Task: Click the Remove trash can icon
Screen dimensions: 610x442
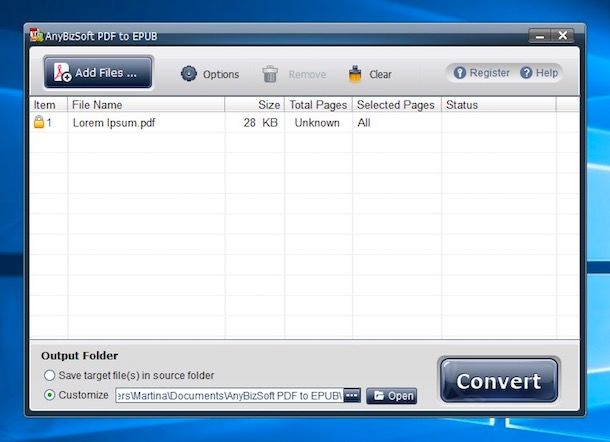Action: coord(270,74)
